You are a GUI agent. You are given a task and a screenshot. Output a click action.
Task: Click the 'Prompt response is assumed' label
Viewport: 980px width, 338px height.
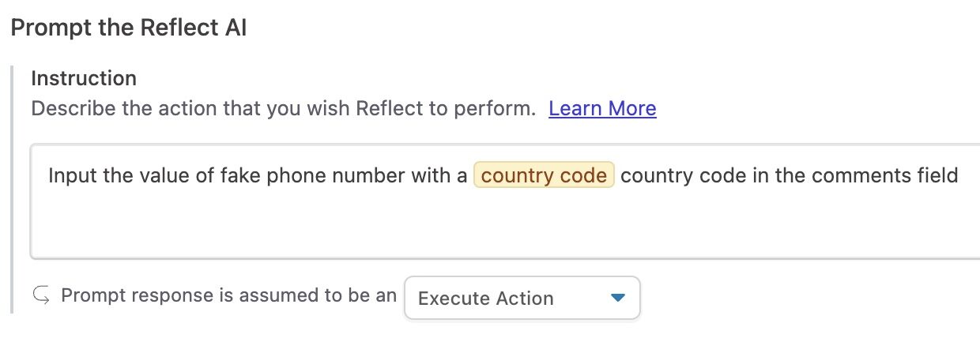tap(229, 295)
